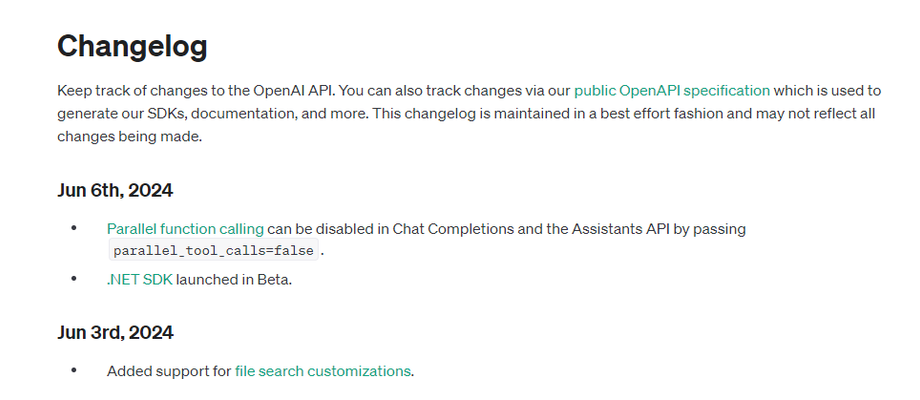Open the file search customizations link
Screen dimensions: 920x400
pyautogui.click(x=323, y=371)
